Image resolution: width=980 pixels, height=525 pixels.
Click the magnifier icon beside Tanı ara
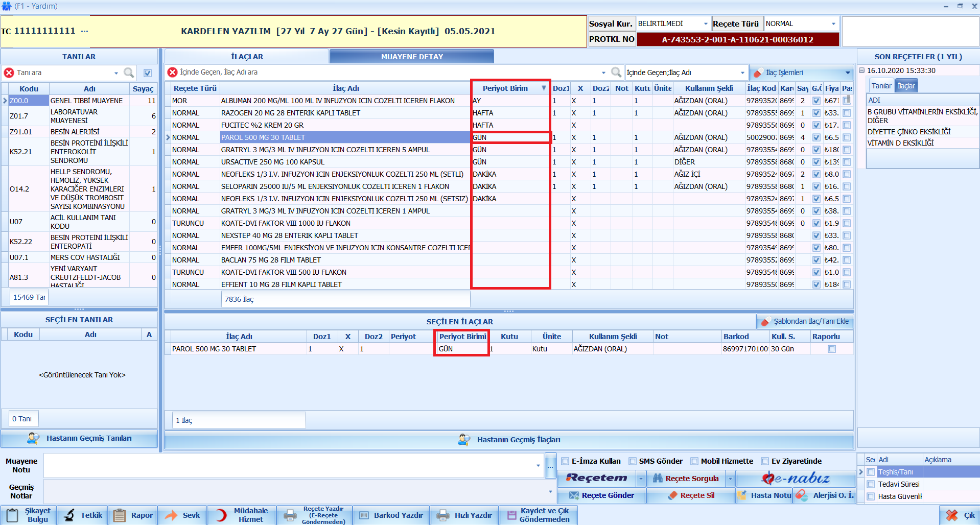(129, 73)
